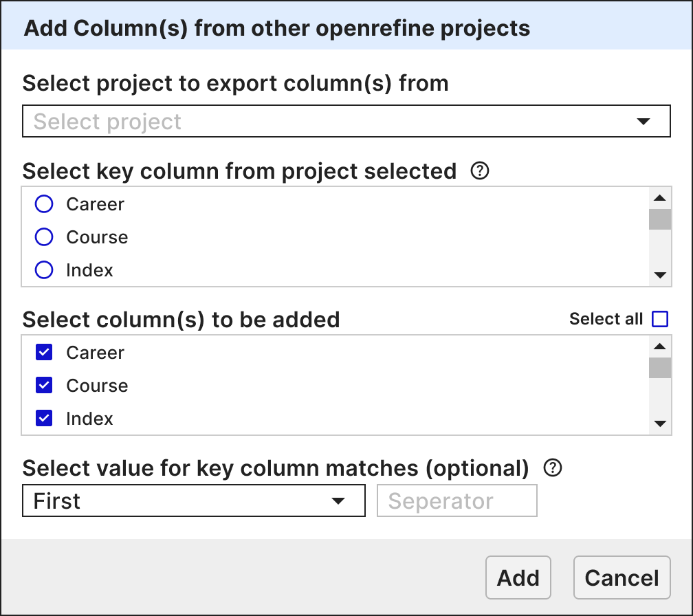Click the down arrow on columns-to-add scrollbar
693x616 pixels.
tap(660, 424)
